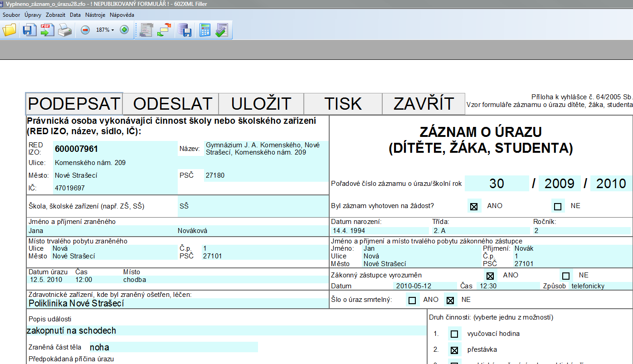The height and width of the screenshot is (364, 633).
Task: Edit the Ulice field 'Komenského nám. 209'
Action: [116, 162]
